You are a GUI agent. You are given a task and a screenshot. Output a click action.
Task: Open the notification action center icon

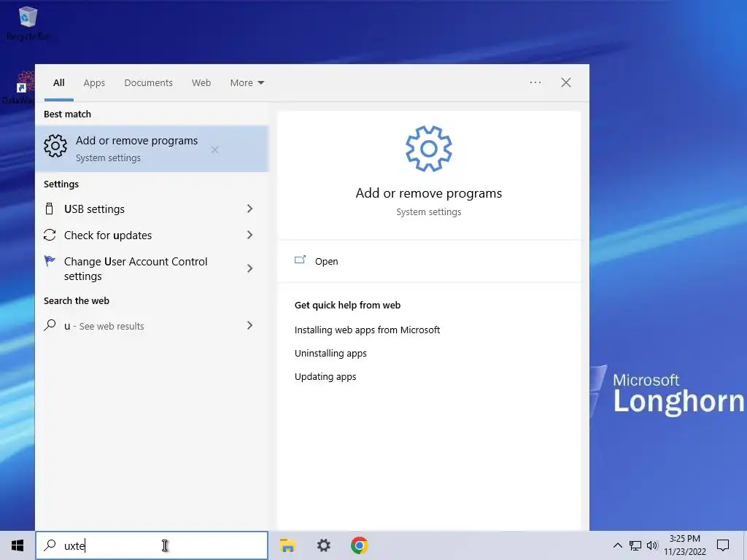coord(723,545)
